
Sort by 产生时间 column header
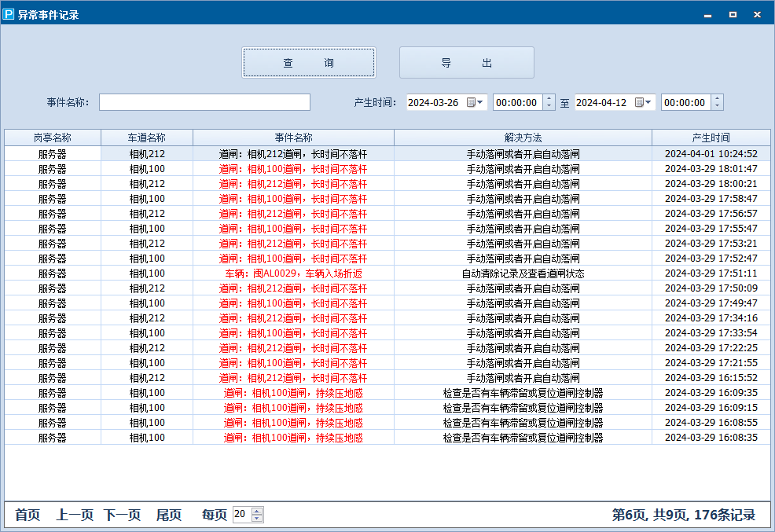711,138
